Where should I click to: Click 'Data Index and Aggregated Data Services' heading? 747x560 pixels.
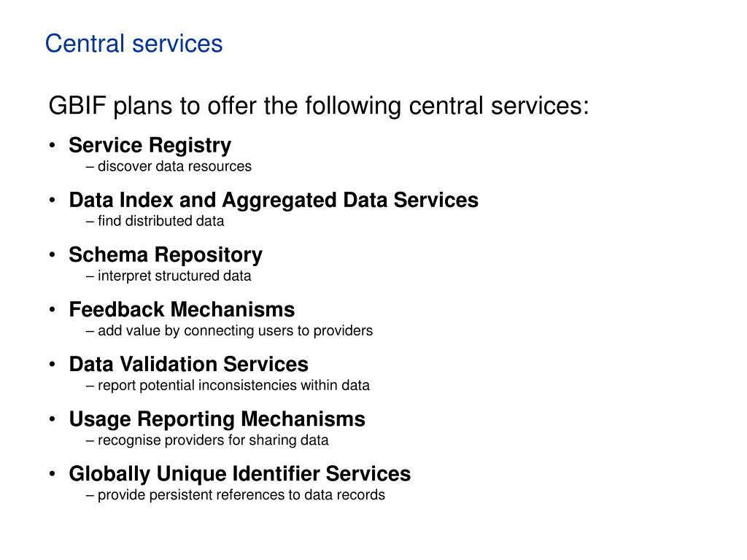(274, 200)
